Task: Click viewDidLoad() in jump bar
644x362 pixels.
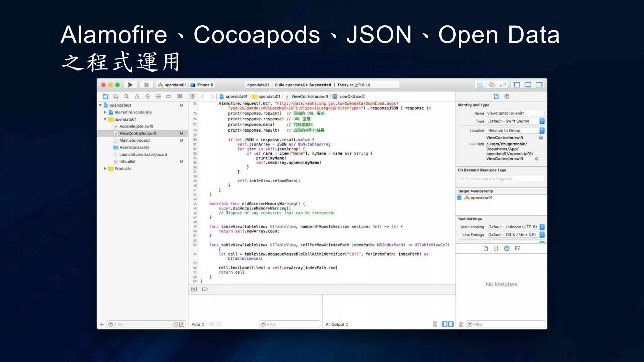Action: (x=349, y=96)
